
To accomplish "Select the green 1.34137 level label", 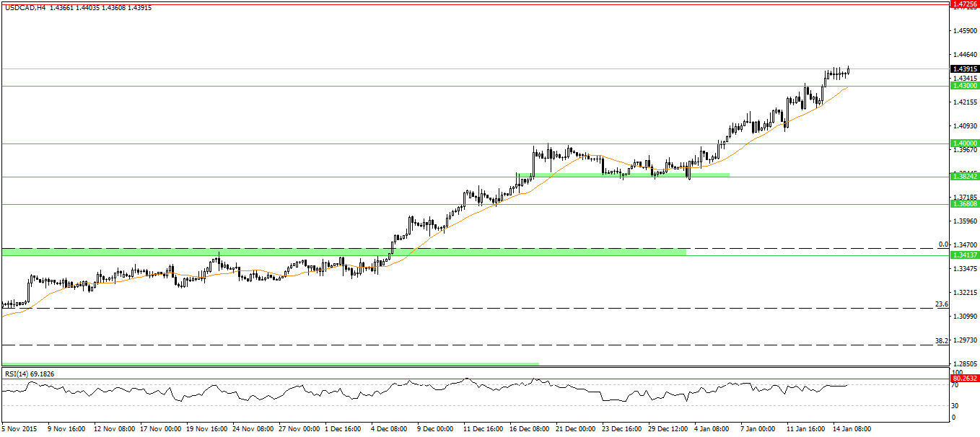I will (x=964, y=255).
